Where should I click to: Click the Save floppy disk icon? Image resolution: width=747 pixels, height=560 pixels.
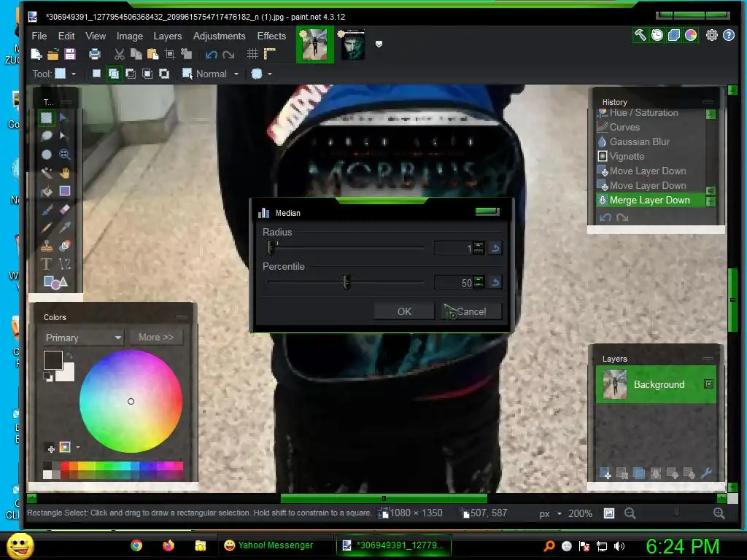70,54
